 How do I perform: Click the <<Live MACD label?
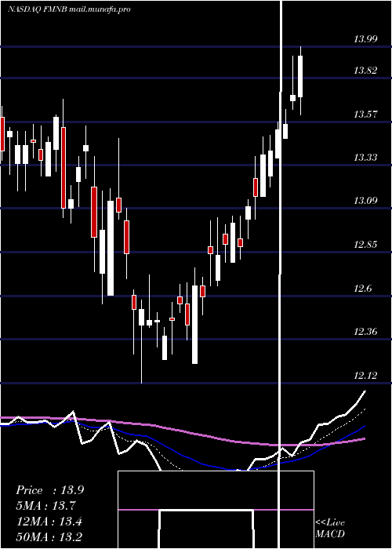point(330,528)
